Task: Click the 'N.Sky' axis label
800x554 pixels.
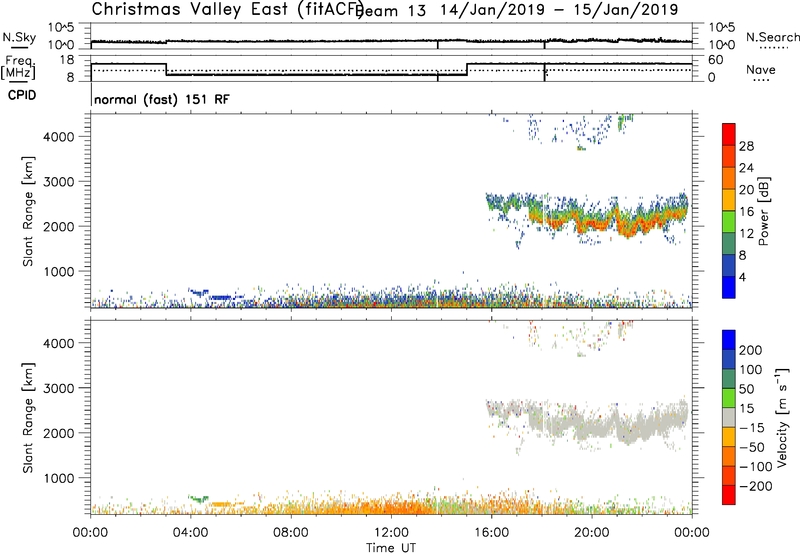Action: [x=19, y=37]
